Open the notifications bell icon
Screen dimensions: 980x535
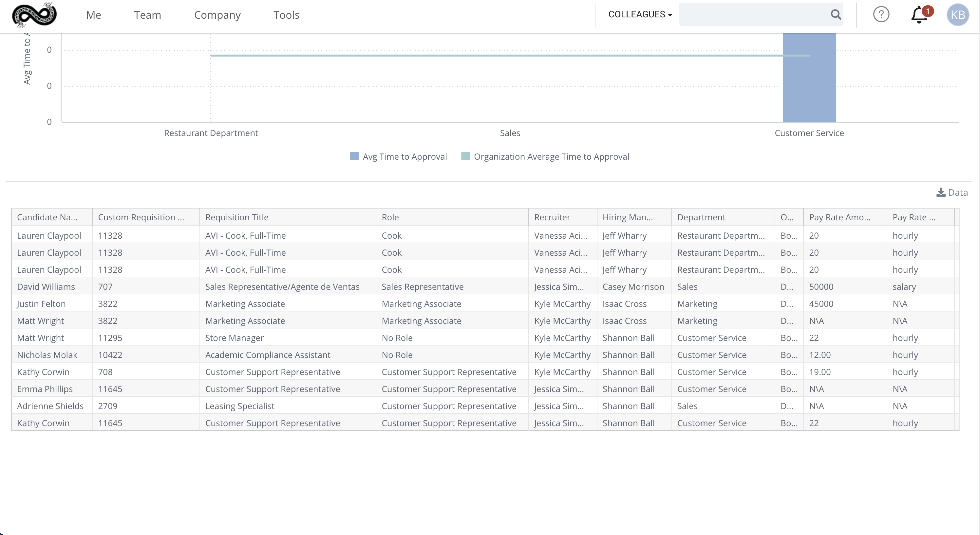(x=919, y=14)
